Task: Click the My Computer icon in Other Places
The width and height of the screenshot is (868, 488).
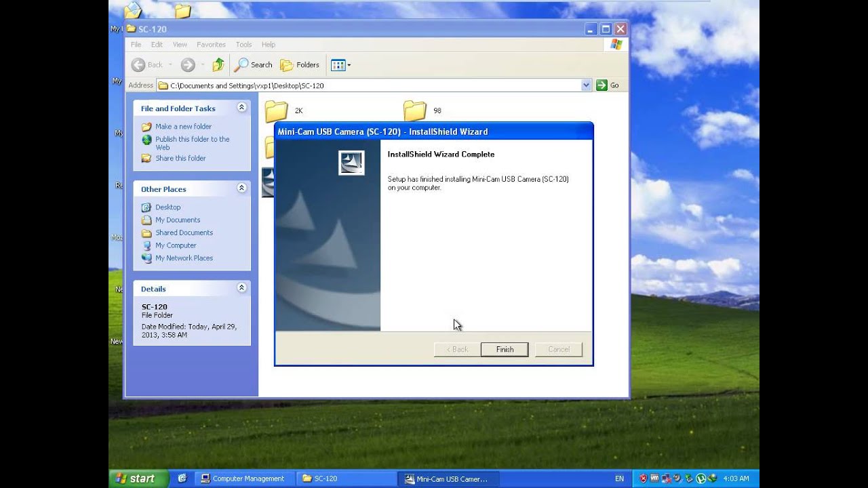Action: [x=146, y=245]
